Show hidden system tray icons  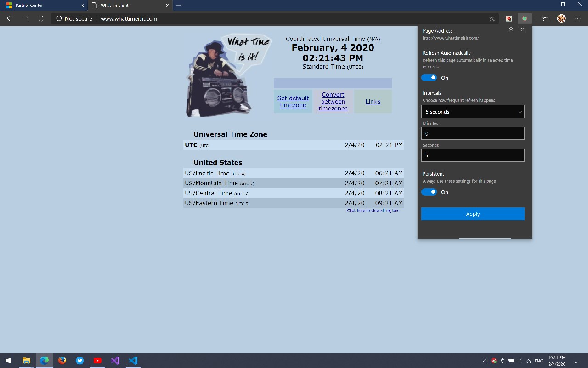485,361
